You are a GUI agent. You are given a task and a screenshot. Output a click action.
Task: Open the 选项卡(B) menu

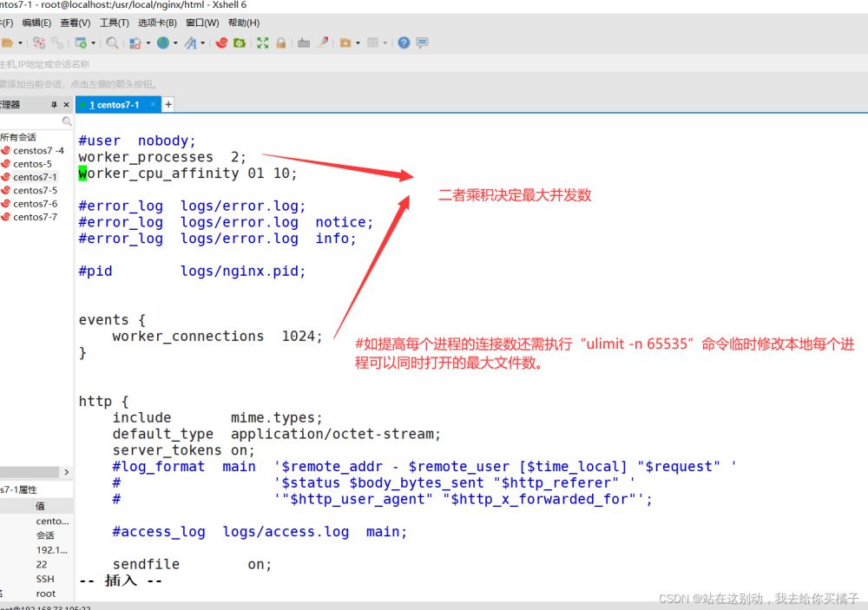[x=157, y=23]
